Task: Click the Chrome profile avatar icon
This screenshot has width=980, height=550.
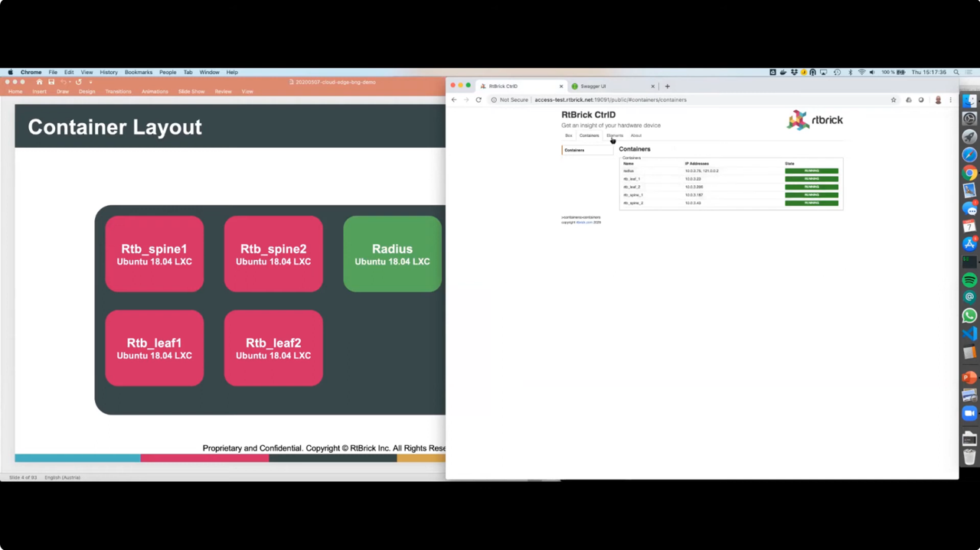Action: (x=938, y=99)
